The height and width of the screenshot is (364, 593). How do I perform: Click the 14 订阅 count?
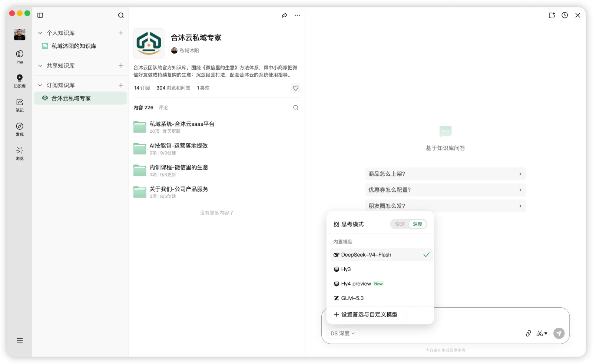pos(142,88)
